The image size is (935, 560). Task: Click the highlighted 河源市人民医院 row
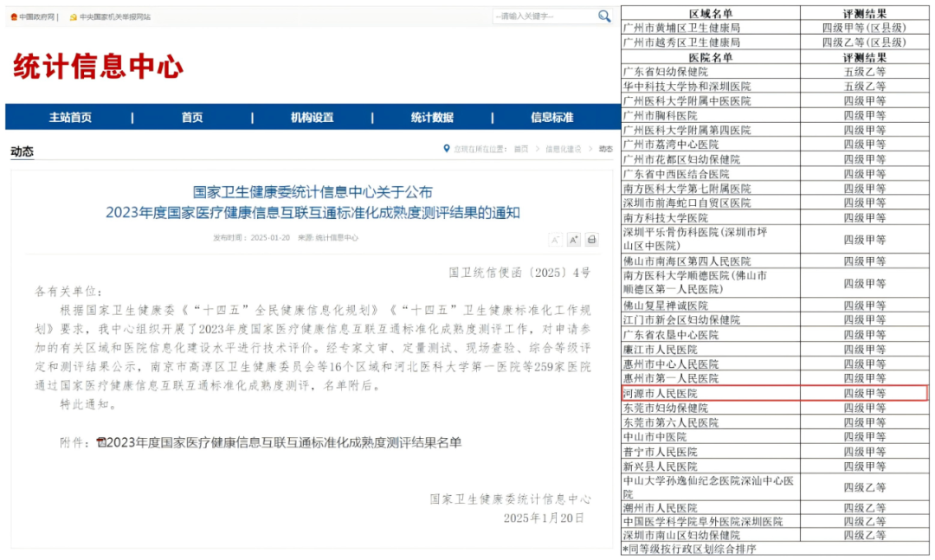tap(774, 393)
